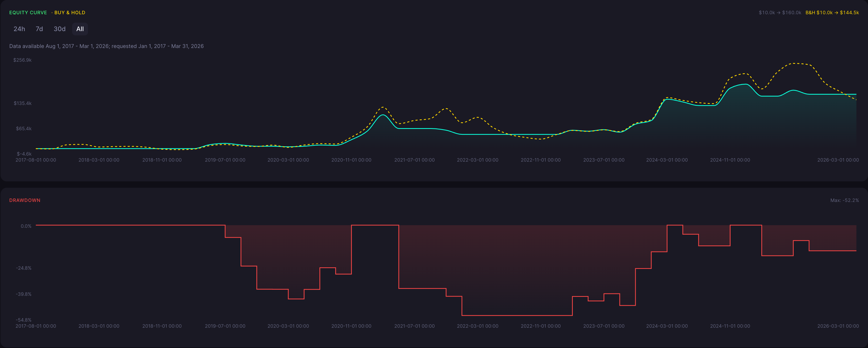Click the 'Data available Aug 1, 2017' notice
Screen dimensions: 868x348
pos(106,46)
